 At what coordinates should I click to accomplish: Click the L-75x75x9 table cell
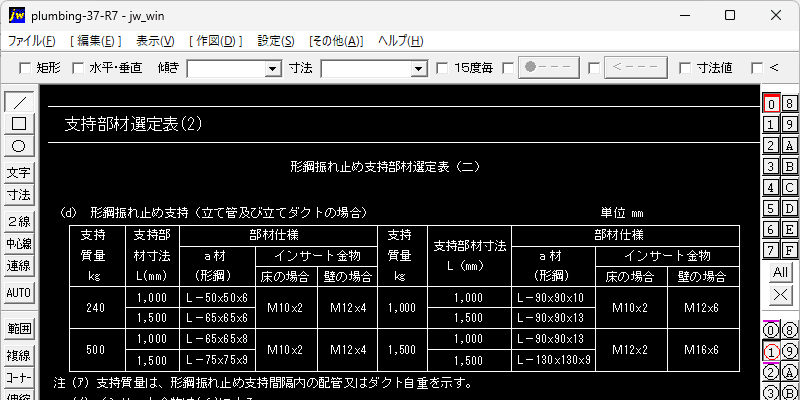coord(217,360)
